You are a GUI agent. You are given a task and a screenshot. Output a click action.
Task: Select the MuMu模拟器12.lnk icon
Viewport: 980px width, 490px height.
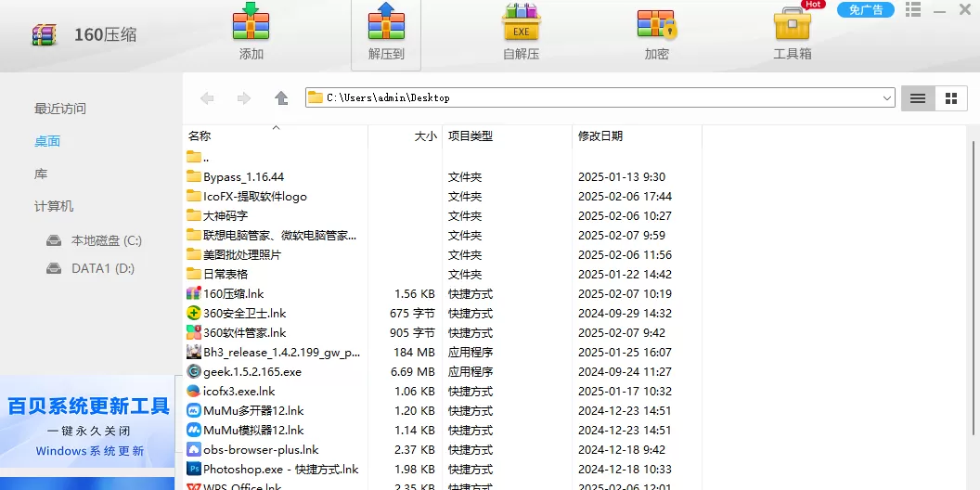(194, 430)
